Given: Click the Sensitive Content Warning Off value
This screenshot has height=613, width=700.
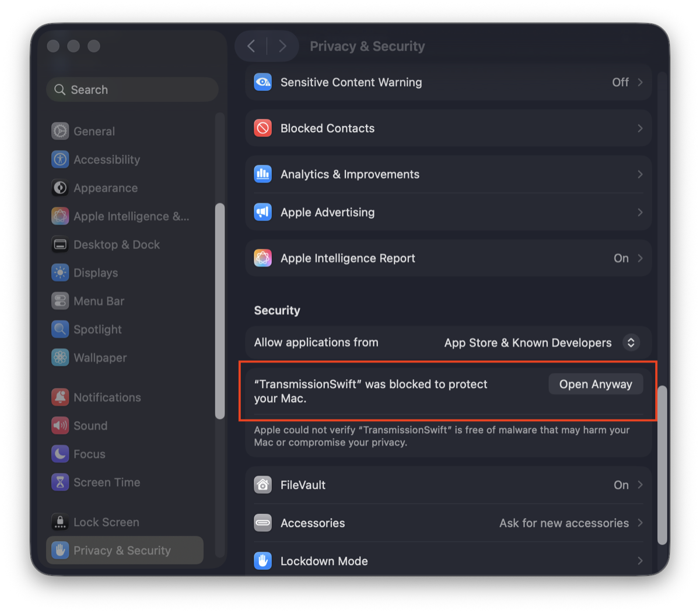Looking at the screenshot, I should (x=620, y=82).
